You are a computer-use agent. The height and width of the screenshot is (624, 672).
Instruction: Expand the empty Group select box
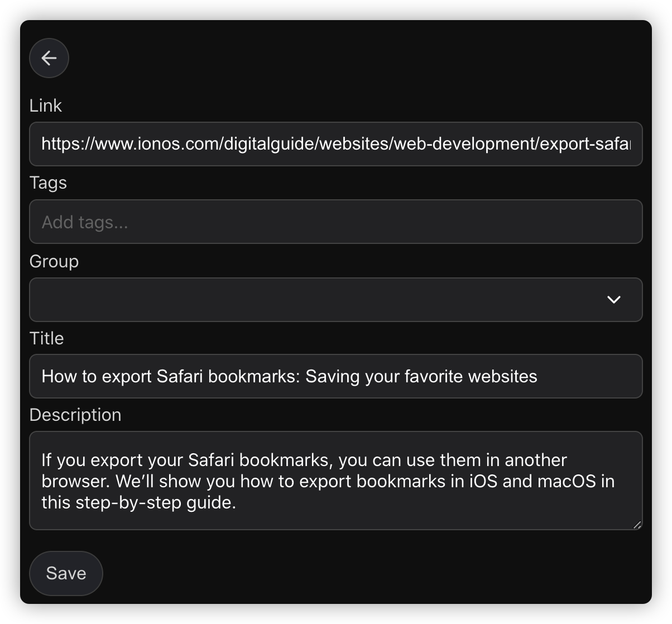tap(335, 300)
